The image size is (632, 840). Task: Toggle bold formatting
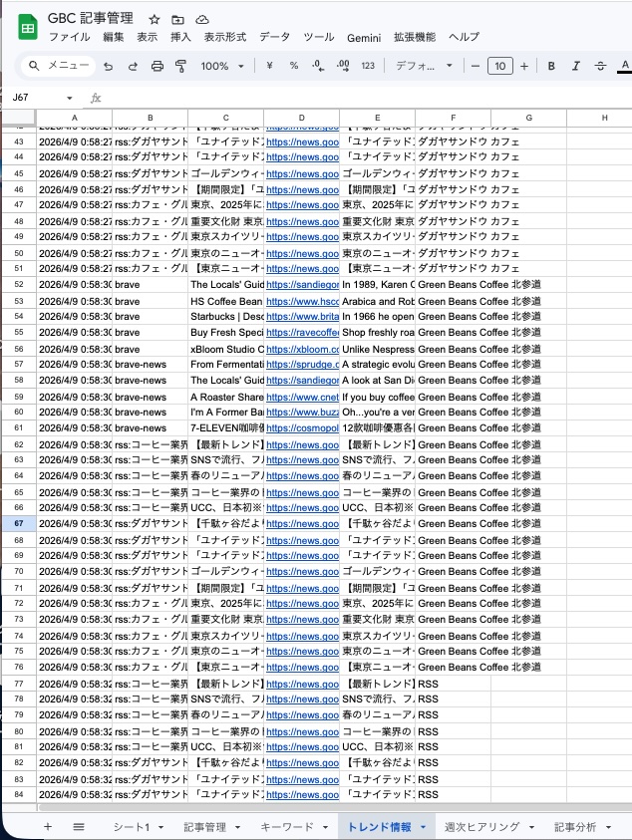tap(551, 66)
